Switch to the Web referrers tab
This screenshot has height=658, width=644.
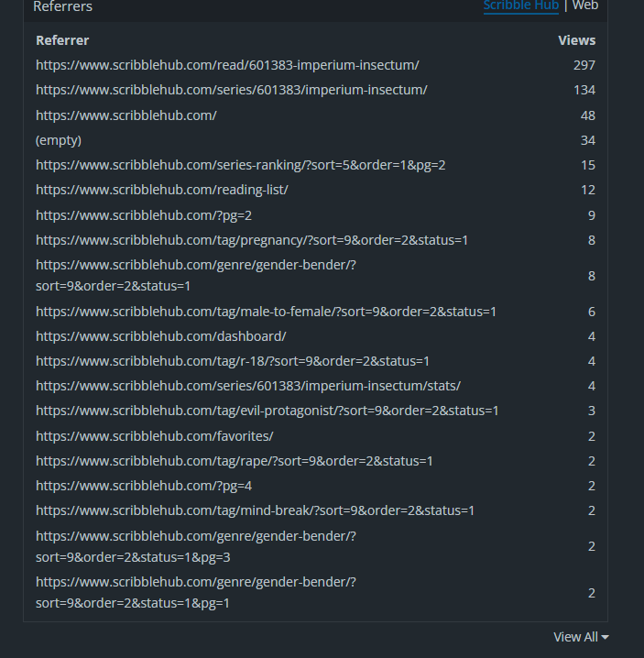pyautogui.click(x=584, y=5)
